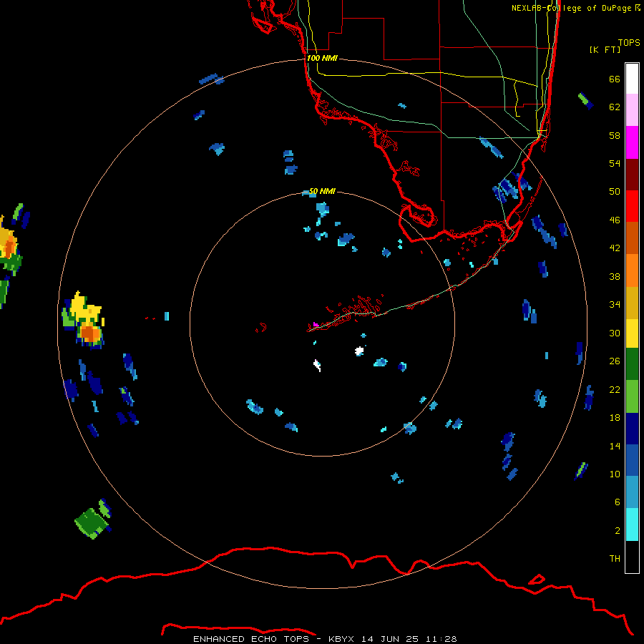Click the legend value 34

(615, 304)
